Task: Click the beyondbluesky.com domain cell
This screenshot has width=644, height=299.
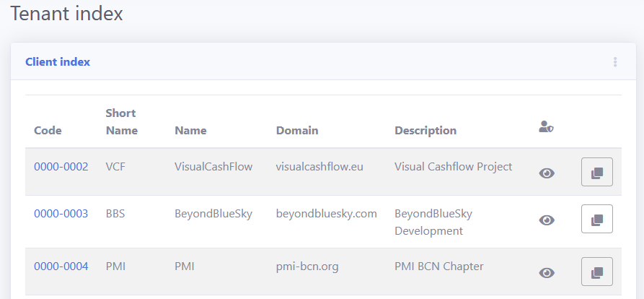Action: pos(326,214)
